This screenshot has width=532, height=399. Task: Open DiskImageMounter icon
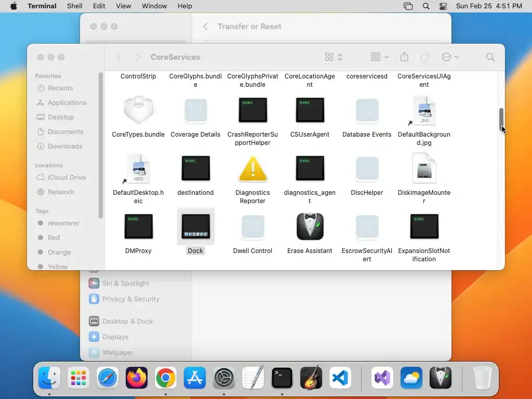tap(424, 168)
